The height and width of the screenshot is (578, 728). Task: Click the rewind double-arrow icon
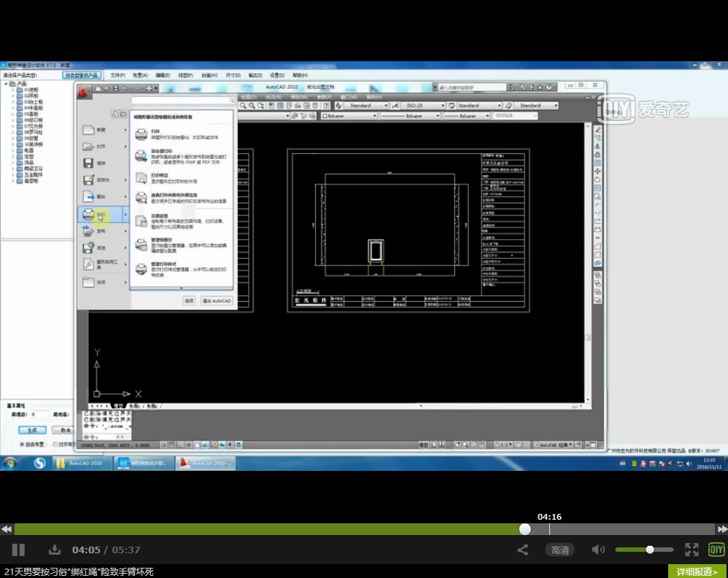point(7,529)
